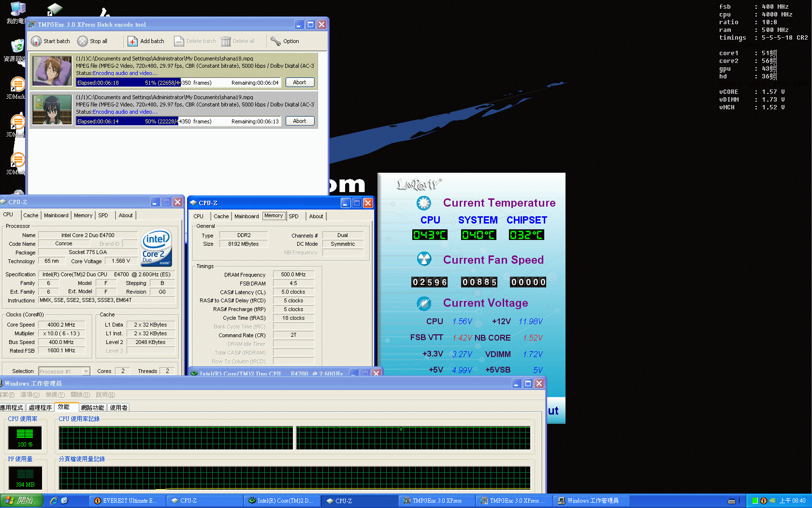This screenshot has width=812, height=508.
Task: Click the PF usage 394 MB gauge
Action: 25,478
